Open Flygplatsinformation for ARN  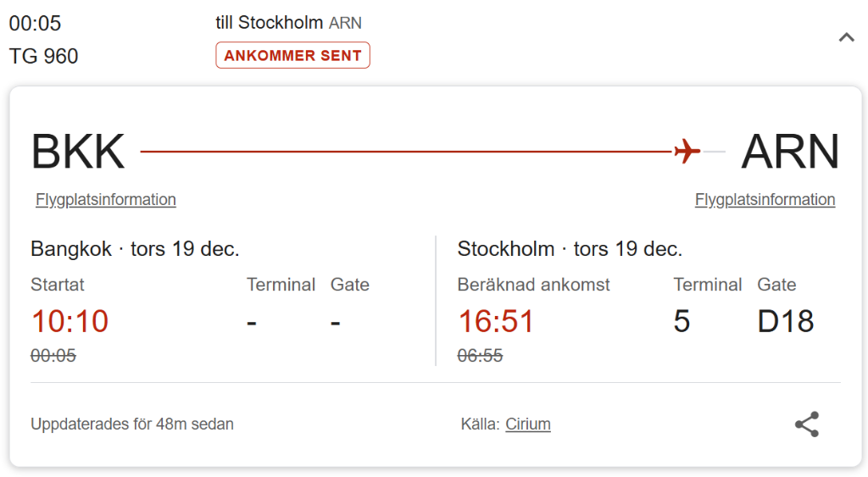(x=765, y=199)
